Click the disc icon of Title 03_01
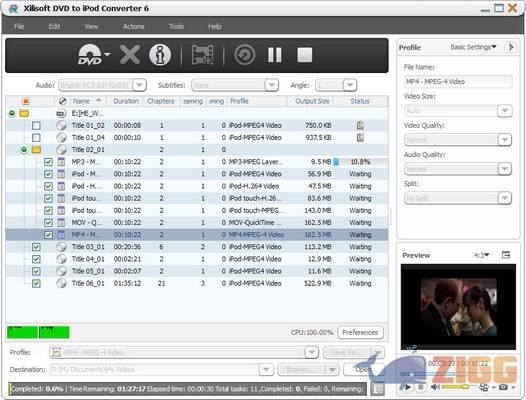The width and height of the screenshot is (526, 400). pos(61,247)
